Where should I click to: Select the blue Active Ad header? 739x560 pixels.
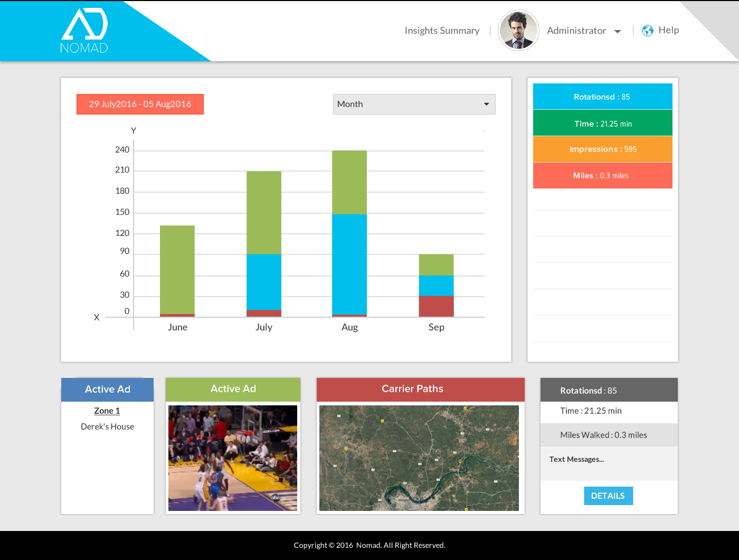[108, 390]
